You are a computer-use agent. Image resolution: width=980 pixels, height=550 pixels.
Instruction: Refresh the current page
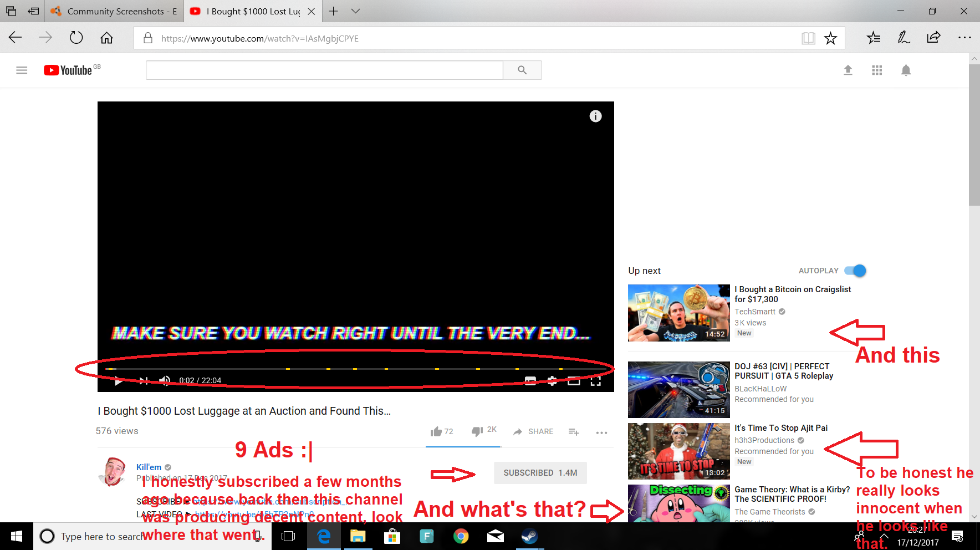tap(76, 38)
